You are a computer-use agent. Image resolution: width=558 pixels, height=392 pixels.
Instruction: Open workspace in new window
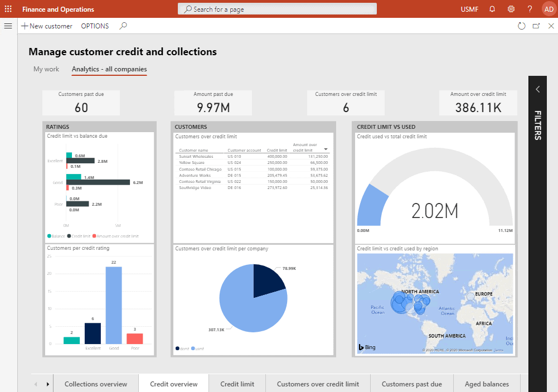[x=536, y=26]
